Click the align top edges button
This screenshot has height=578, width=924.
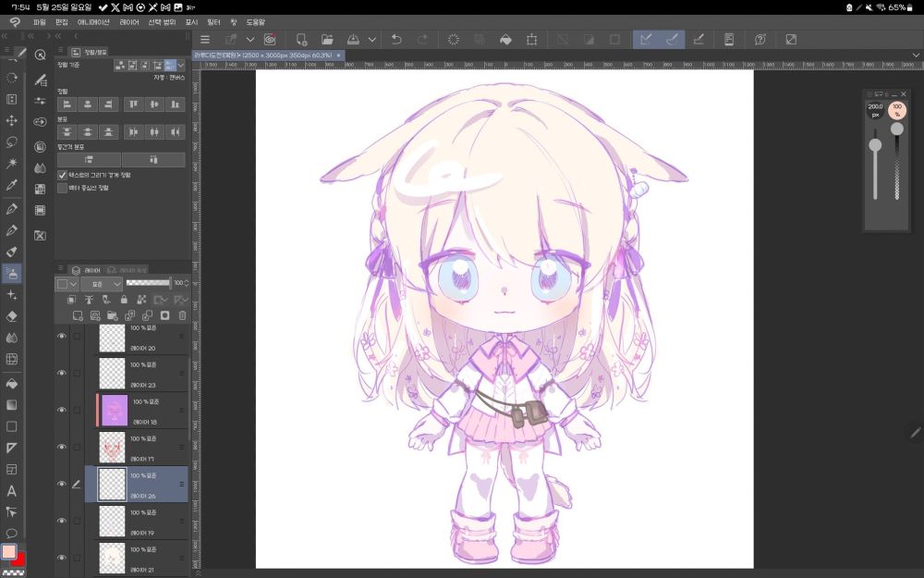134,105
